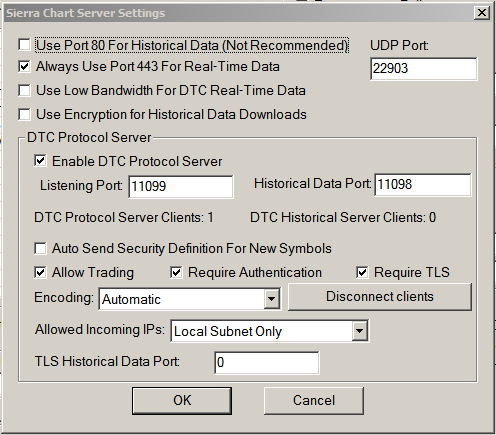Focus the Listening Port field
This screenshot has width=496, height=435.
[x=181, y=186]
